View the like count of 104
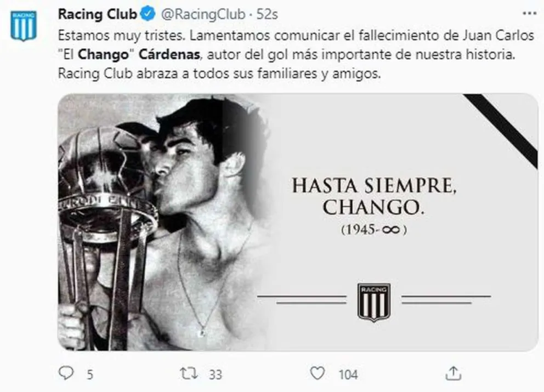 [x=348, y=374]
